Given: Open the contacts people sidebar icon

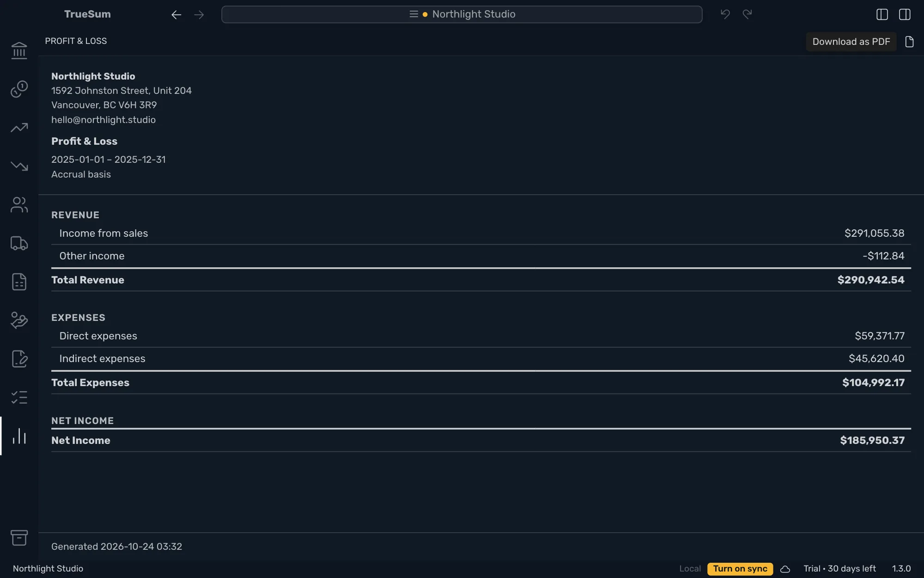Looking at the screenshot, I should point(19,204).
